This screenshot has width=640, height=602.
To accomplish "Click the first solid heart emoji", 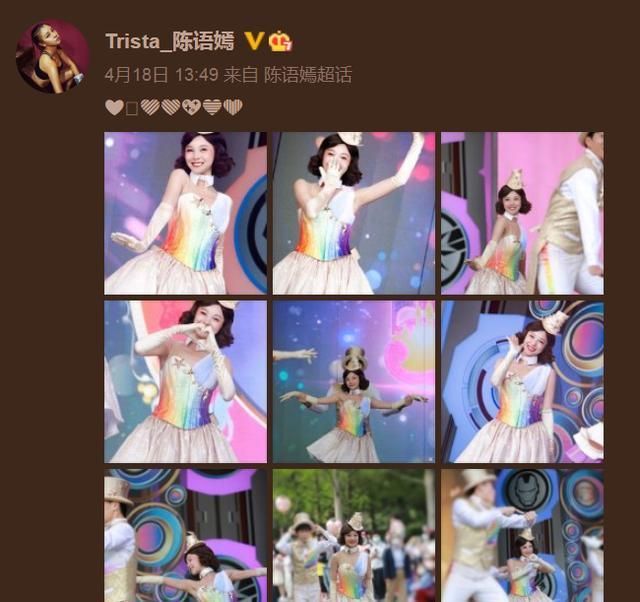I will tap(114, 107).
